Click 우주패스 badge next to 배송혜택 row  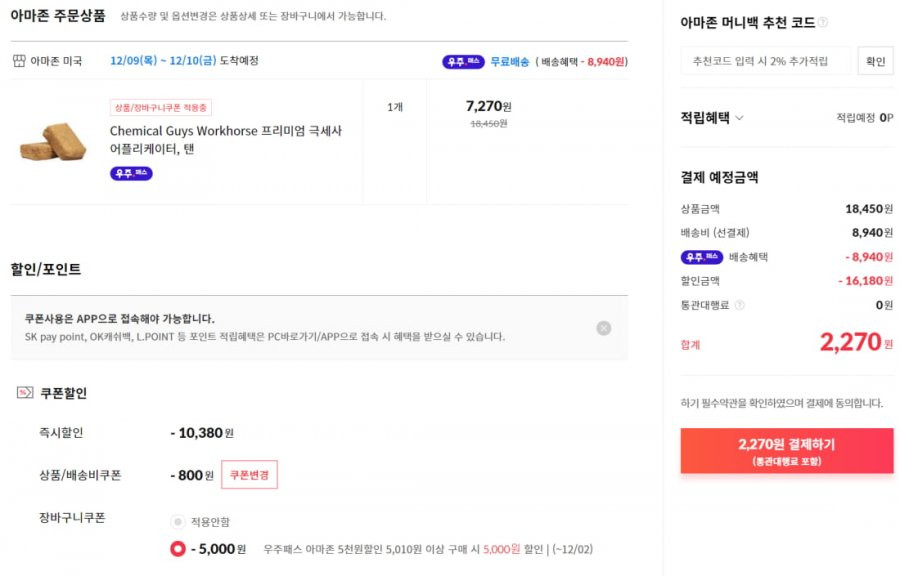pyautogui.click(x=702, y=257)
